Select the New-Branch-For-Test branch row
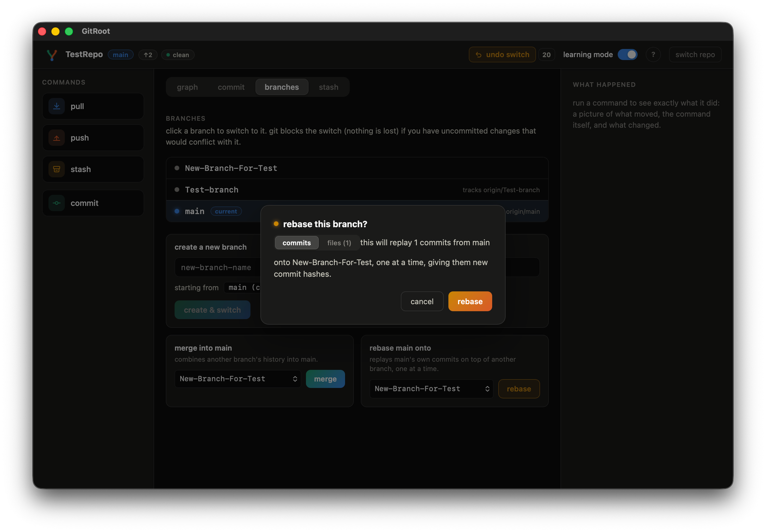Image resolution: width=766 pixels, height=532 pixels. coord(357,168)
